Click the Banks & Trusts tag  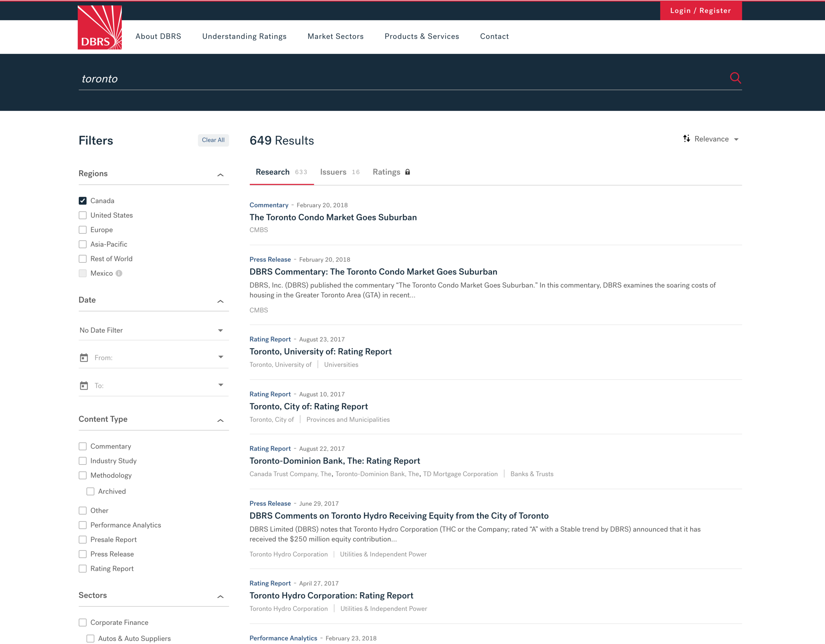pyautogui.click(x=532, y=474)
